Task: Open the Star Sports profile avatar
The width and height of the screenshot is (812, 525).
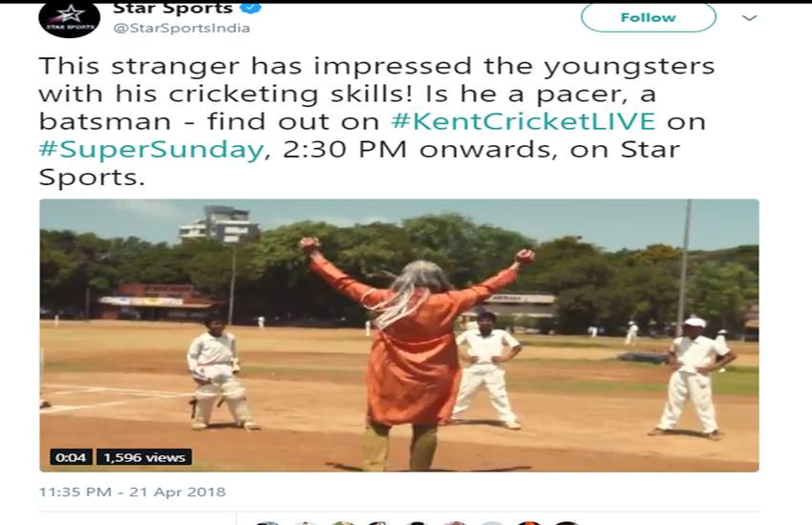Action: [69, 19]
